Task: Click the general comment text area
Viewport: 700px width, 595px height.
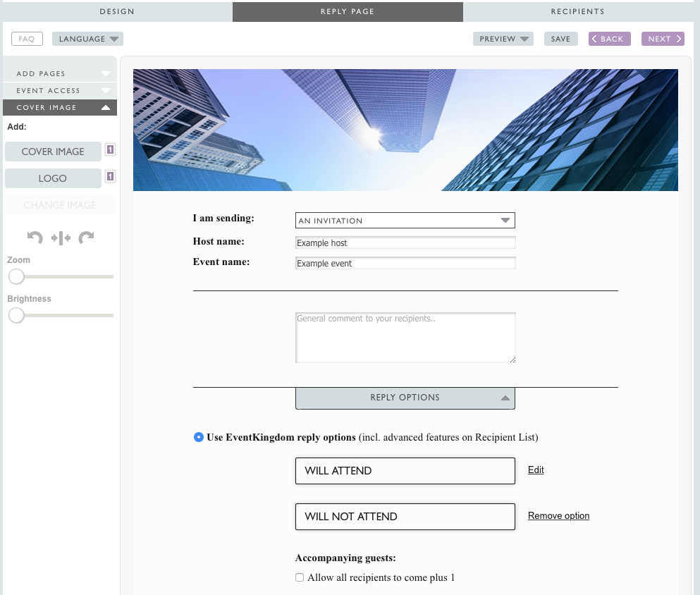Action: [x=405, y=338]
